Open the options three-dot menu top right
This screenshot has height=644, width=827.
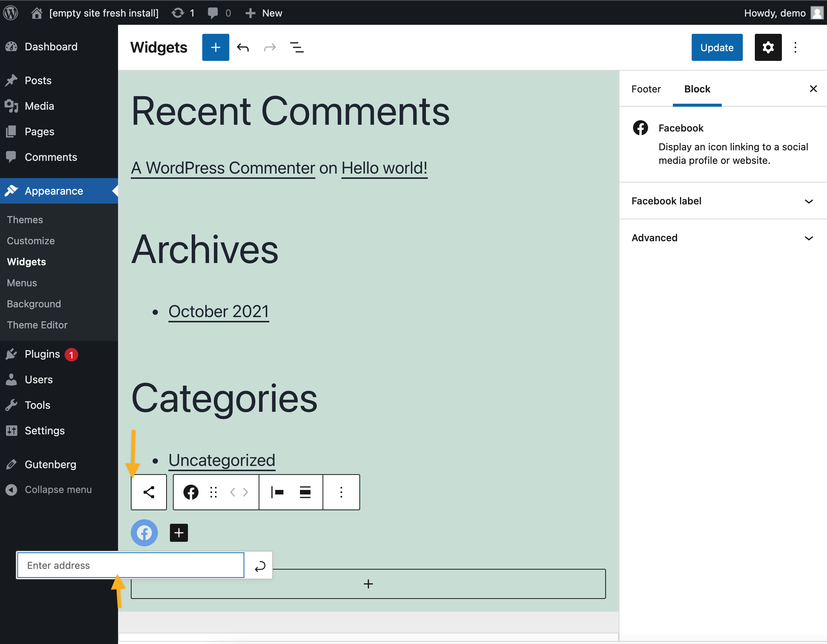(795, 47)
